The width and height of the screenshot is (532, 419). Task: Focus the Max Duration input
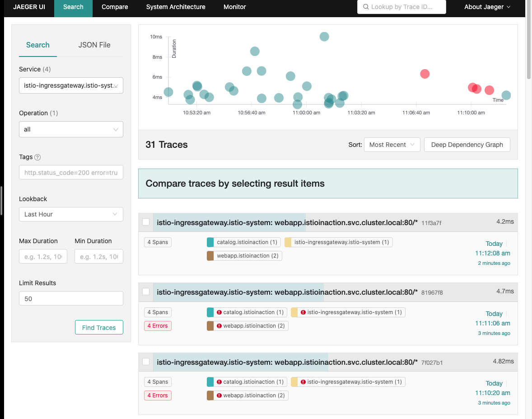pos(43,256)
